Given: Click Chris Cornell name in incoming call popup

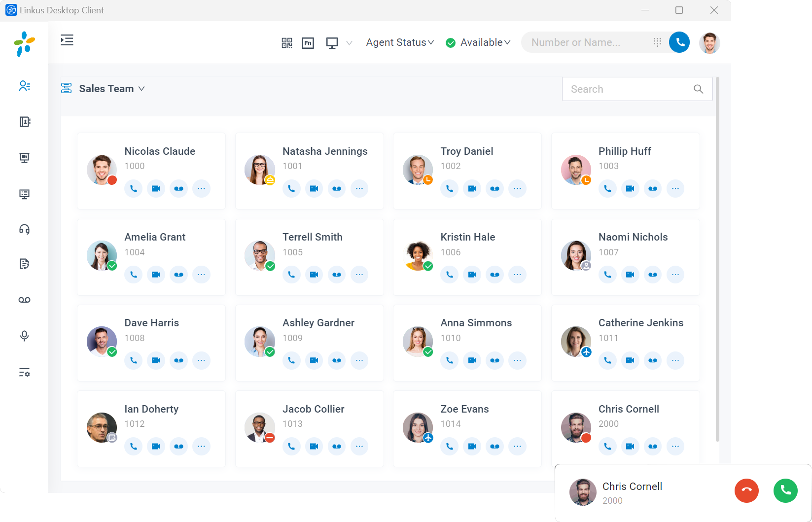Looking at the screenshot, I should [x=632, y=487].
